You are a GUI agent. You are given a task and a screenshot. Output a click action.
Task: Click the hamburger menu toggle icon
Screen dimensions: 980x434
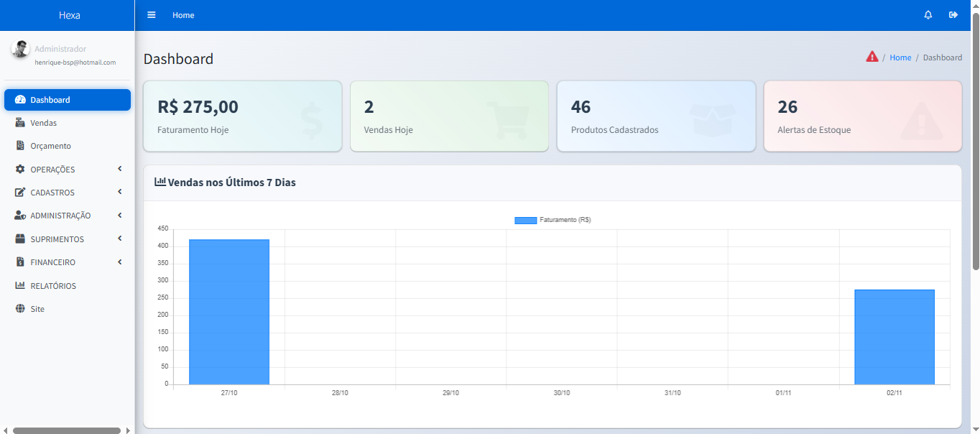(x=152, y=15)
